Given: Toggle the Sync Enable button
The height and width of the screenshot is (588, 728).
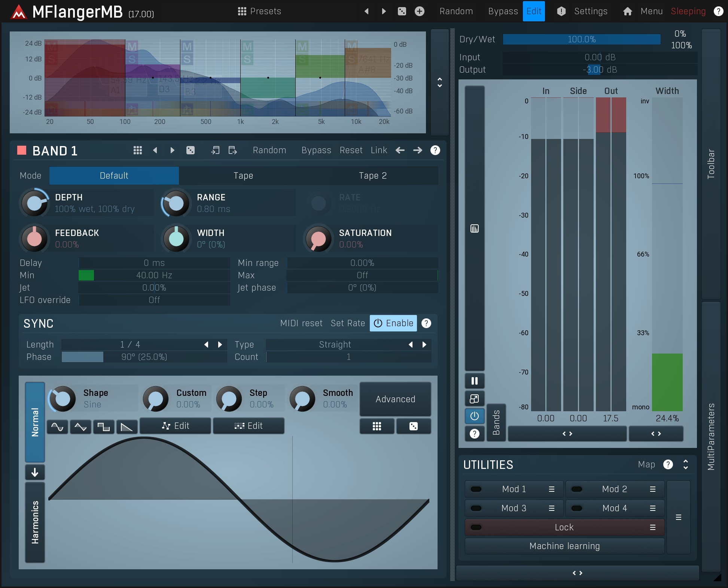Looking at the screenshot, I should (x=393, y=323).
